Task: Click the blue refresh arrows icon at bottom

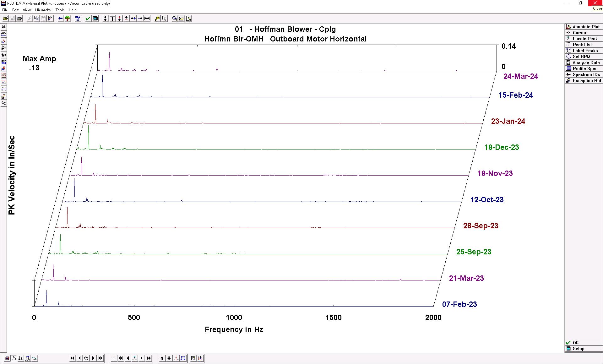Action: point(183,358)
